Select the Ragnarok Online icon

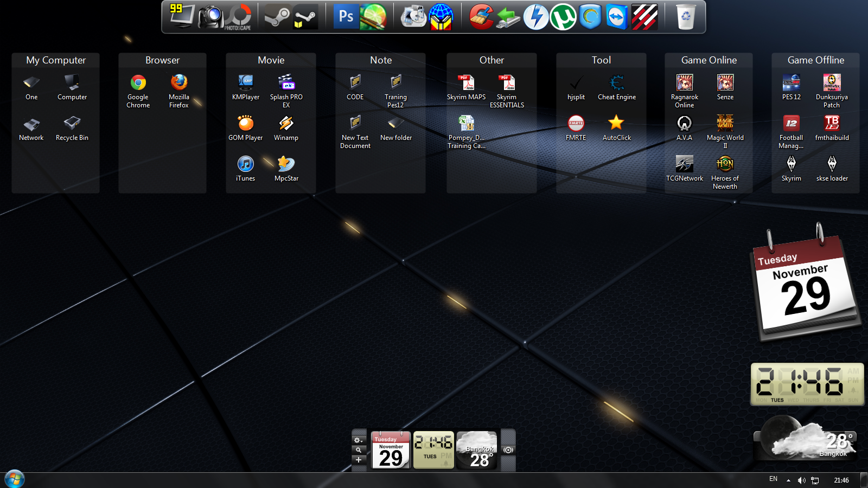[685, 91]
